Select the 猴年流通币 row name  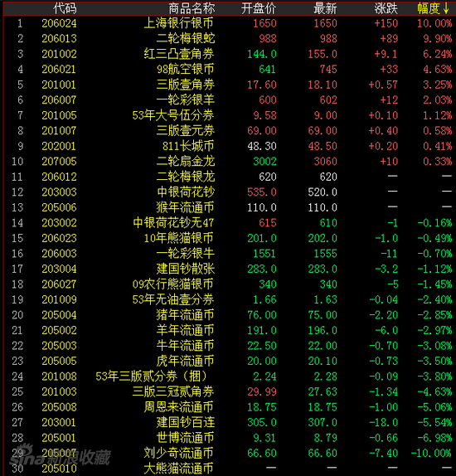185,207
